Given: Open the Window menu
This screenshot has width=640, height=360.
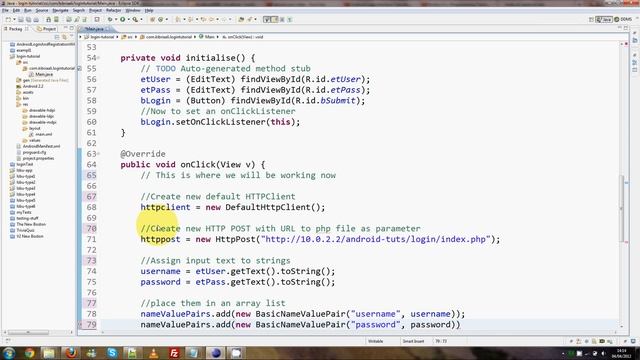Looking at the screenshot, I should click(133, 10).
